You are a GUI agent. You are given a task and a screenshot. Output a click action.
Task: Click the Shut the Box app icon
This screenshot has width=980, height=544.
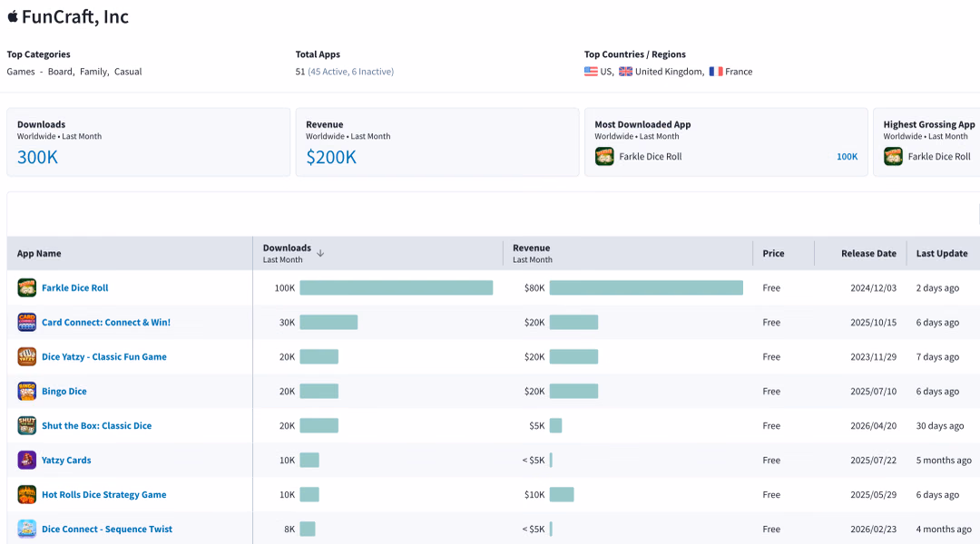coord(27,425)
